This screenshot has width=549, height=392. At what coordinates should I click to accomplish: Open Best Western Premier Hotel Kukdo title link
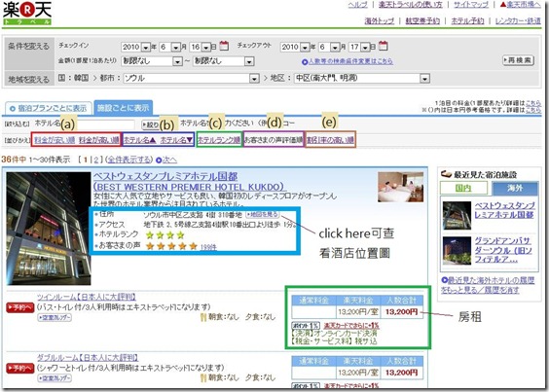[x=189, y=181]
